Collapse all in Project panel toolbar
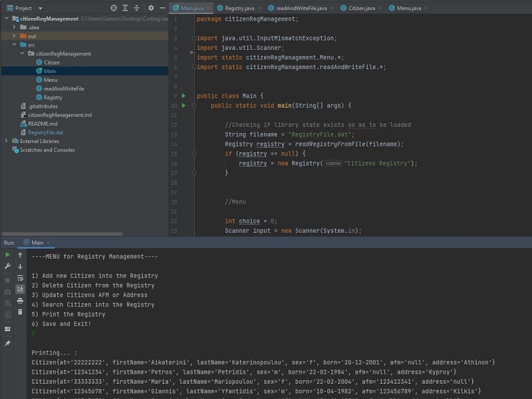Image resolution: width=532 pixels, height=399 pixels. point(138,8)
